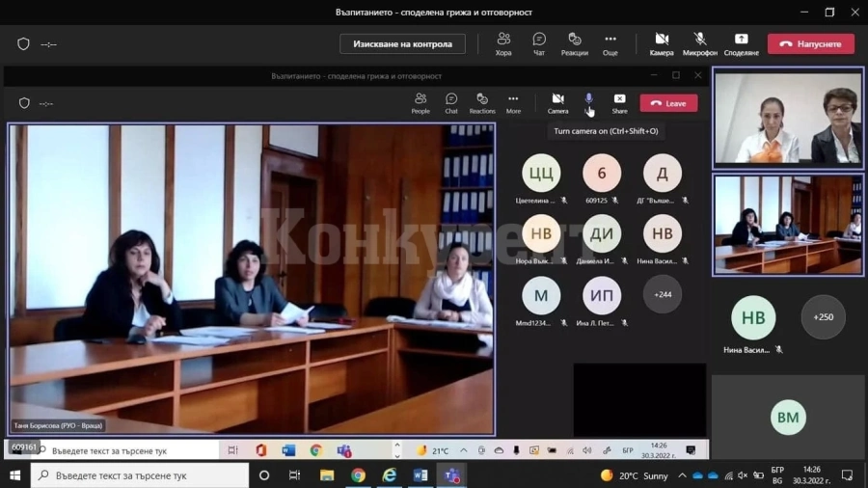Select the Нора Вълк… НВ avatar

click(541, 233)
